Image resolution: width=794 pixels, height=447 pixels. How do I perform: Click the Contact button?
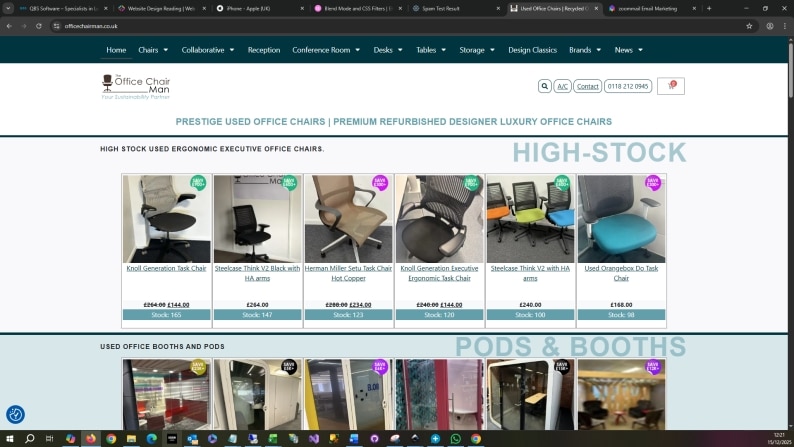click(x=588, y=86)
